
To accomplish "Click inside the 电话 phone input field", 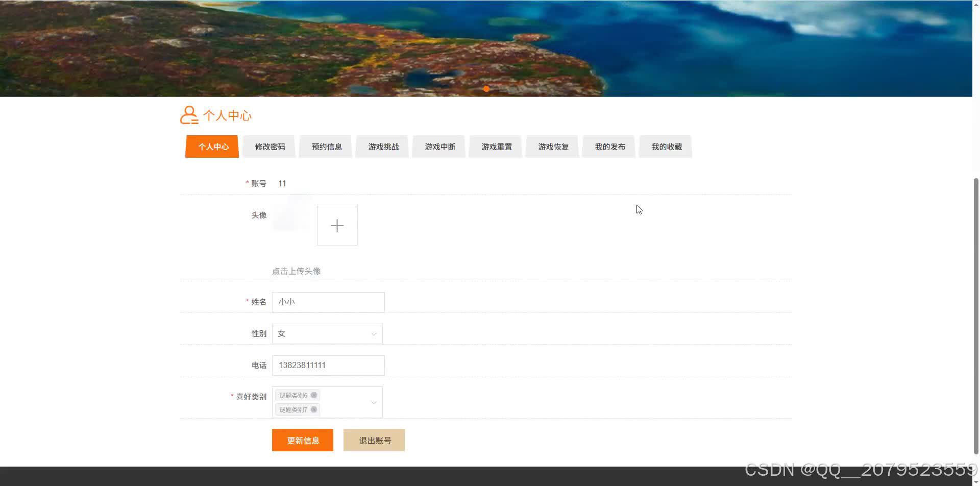I will pyautogui.click(x=328, y=365).
